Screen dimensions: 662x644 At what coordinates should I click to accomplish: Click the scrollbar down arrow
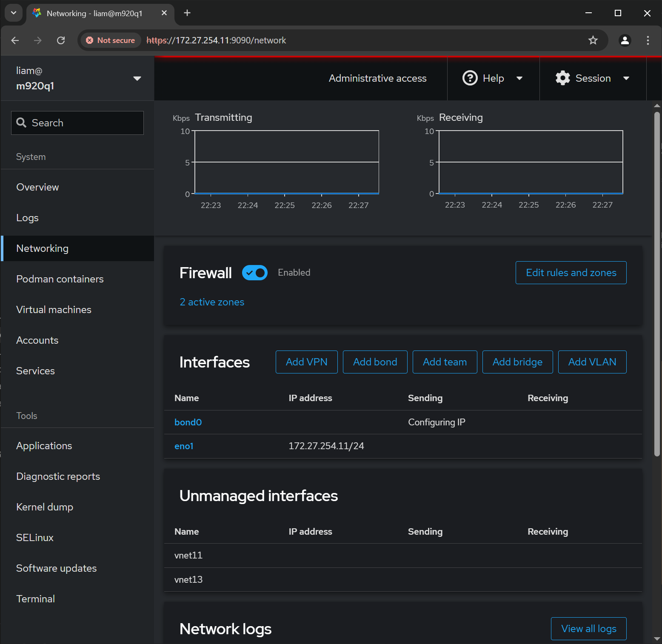[x=657, y=638]
